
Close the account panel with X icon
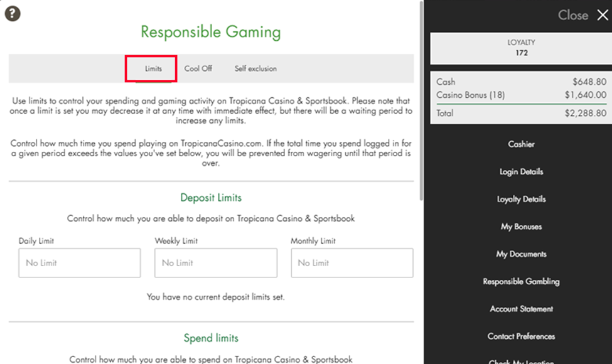602,15
